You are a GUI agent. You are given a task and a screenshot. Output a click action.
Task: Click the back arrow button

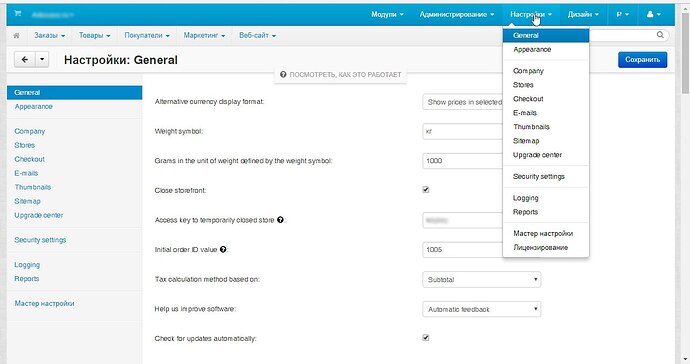[25, 59]
